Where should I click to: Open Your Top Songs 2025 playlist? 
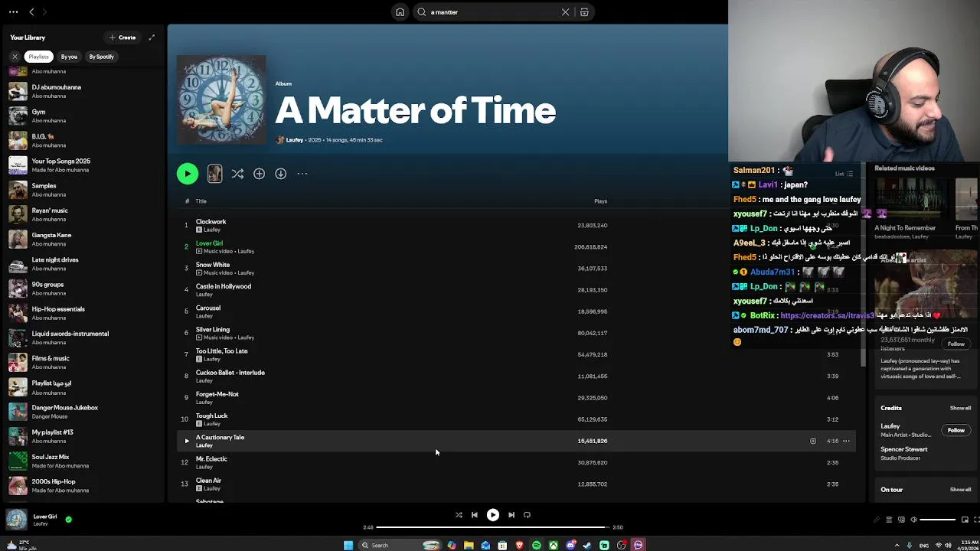[84, 165]
